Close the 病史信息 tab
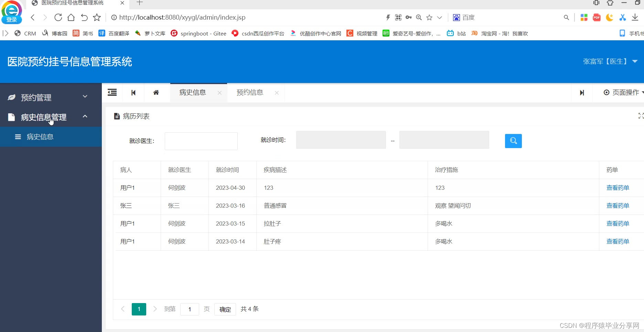Viewport: 644px width, 332px height. [219, 93]
